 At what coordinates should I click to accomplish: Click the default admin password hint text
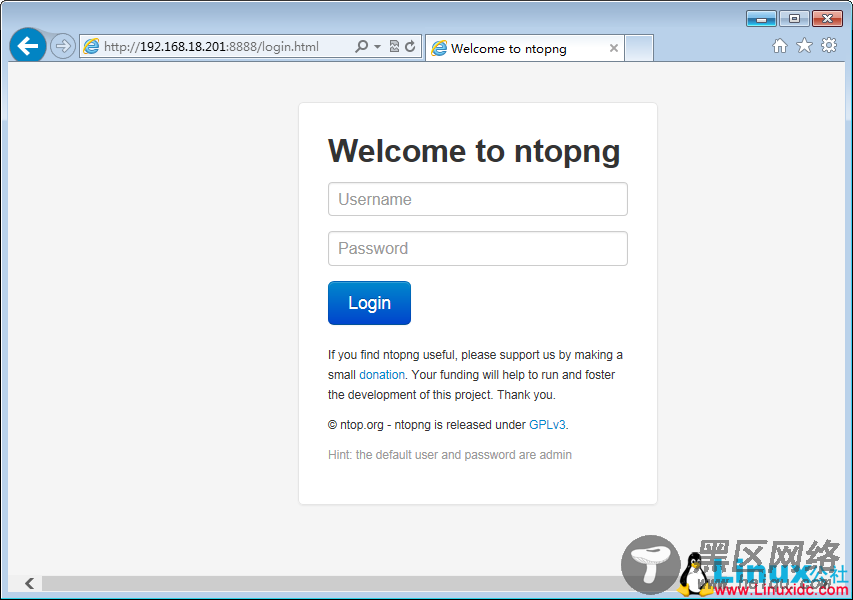pos(450,455)
